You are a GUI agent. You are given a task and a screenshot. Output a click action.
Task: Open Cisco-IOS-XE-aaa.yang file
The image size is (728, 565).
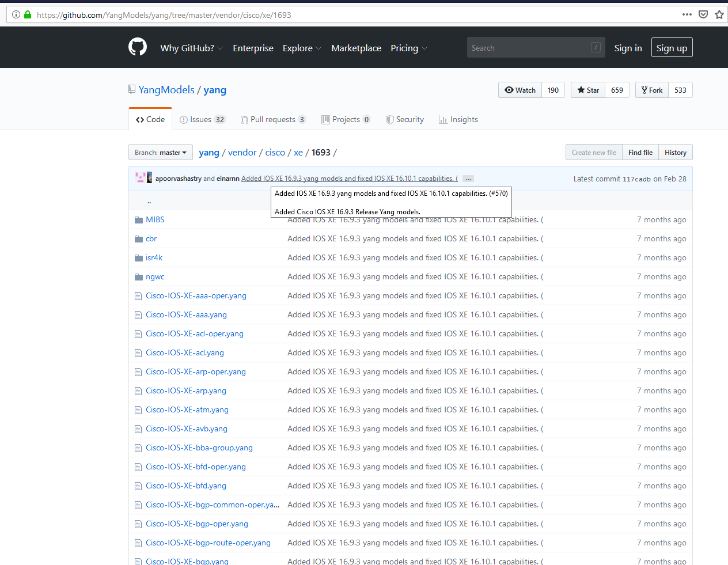click(x=186, y=315)
